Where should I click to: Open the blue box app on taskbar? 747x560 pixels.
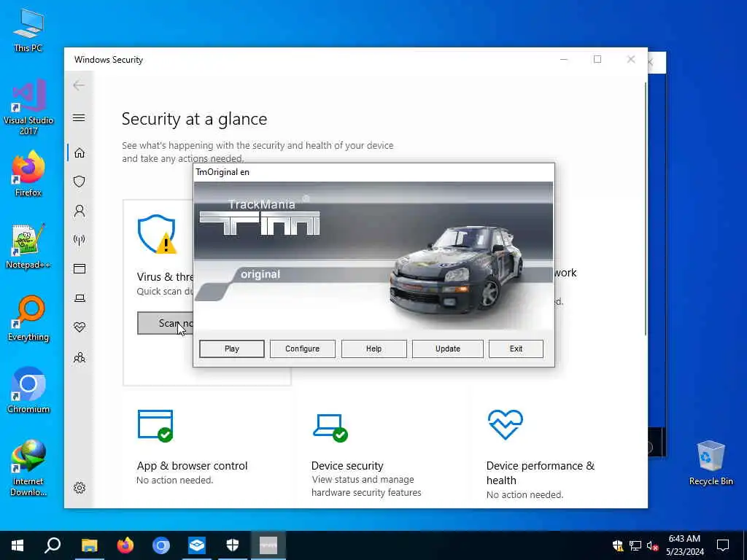tap(197, 545)
